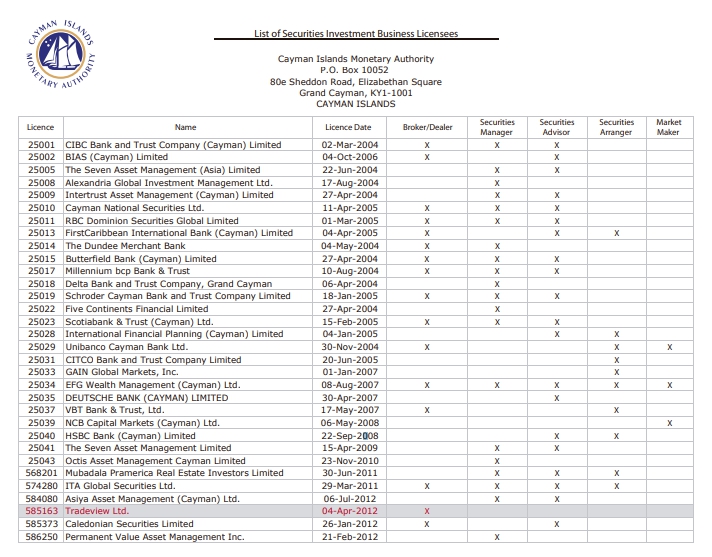This screenshot has height=557, width=712.
Task: Click licence date 06-May-2008
Action: tap(350, 423)
